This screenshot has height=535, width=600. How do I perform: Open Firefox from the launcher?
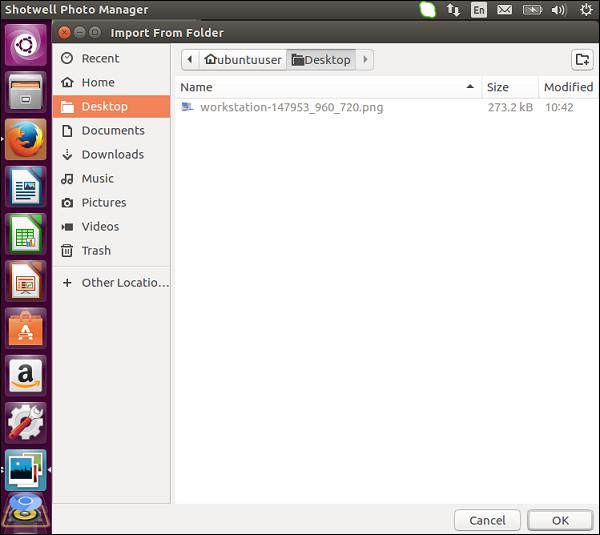pyautogui.click(x=25, y=139)
